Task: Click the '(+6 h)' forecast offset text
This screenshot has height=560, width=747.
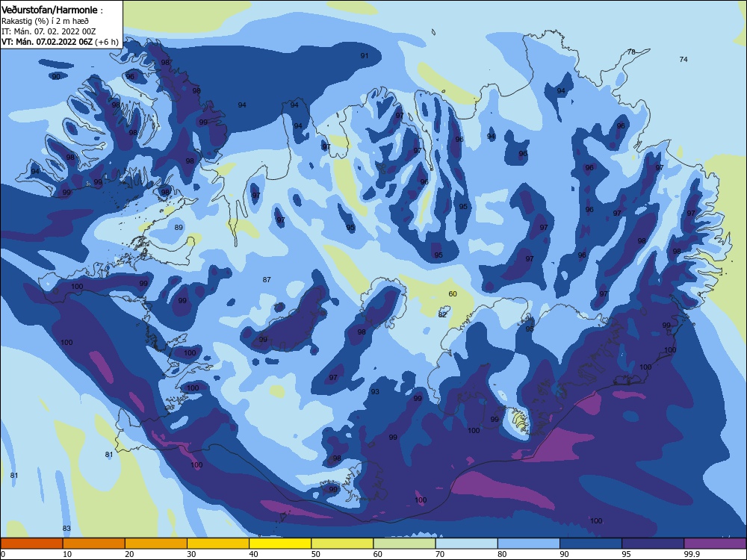Action: [107, 42]
